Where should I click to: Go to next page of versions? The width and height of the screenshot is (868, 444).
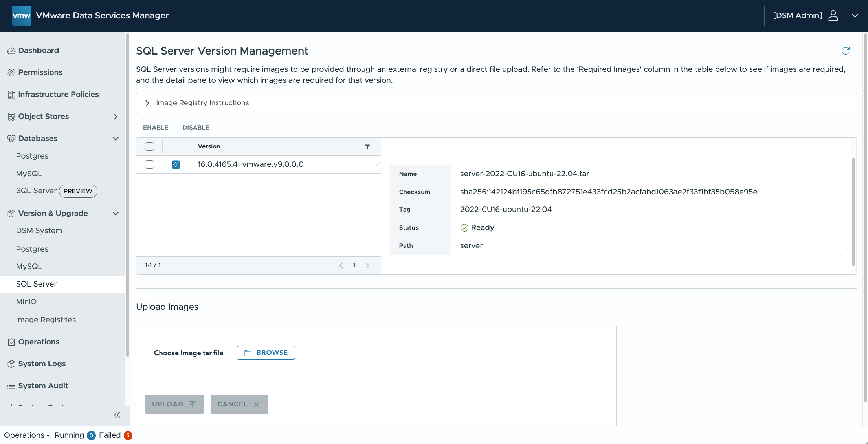[367, 265]
